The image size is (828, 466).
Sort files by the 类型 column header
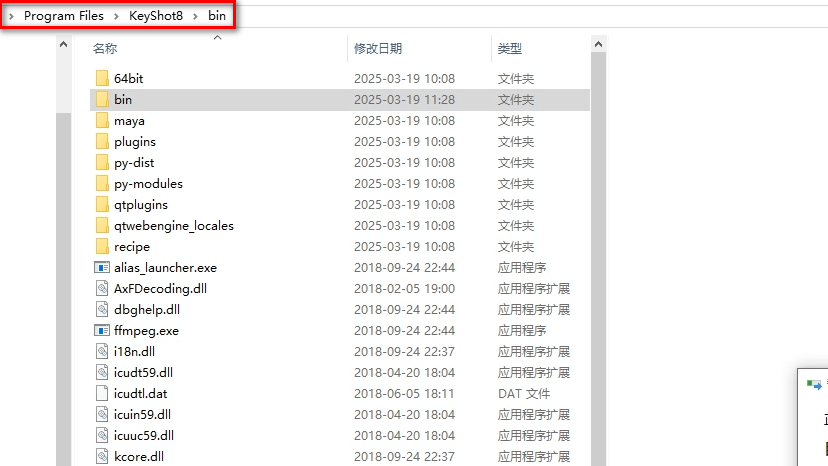510,49
